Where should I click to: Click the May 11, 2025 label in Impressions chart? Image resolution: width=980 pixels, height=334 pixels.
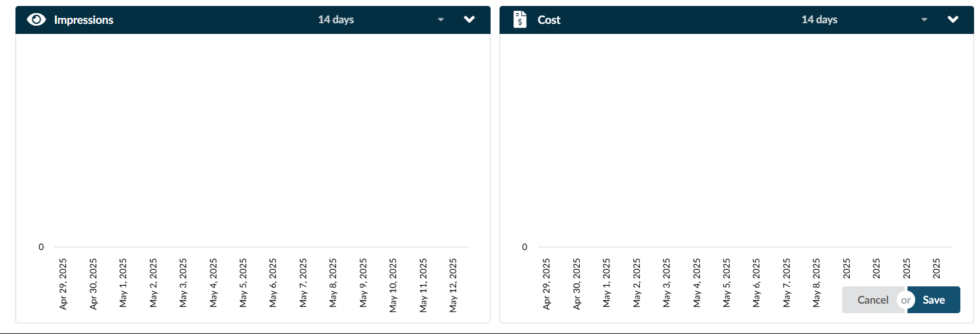pyautogui.click(x=423, y=285)
